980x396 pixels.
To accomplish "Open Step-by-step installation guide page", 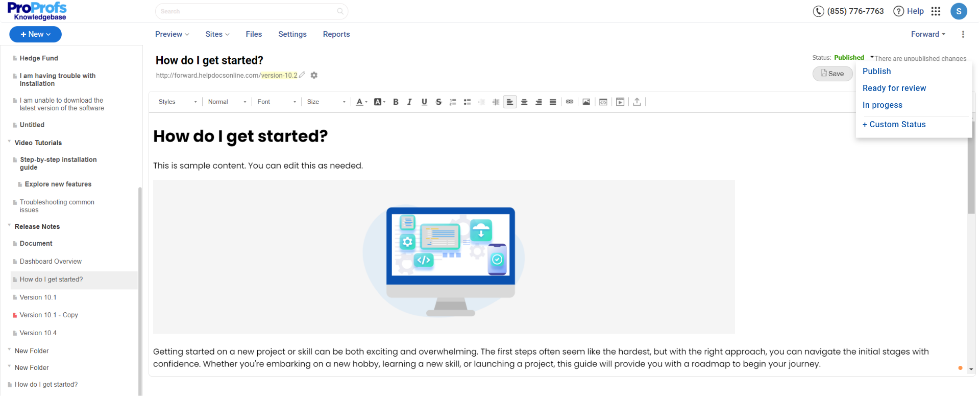I will pos(58,164).
